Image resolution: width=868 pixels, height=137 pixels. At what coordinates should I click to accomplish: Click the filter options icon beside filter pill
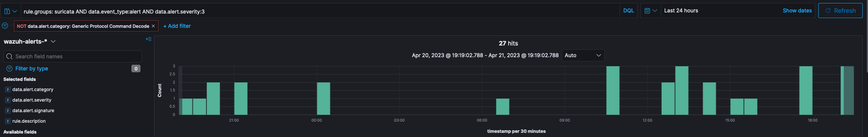pos(5,26)
